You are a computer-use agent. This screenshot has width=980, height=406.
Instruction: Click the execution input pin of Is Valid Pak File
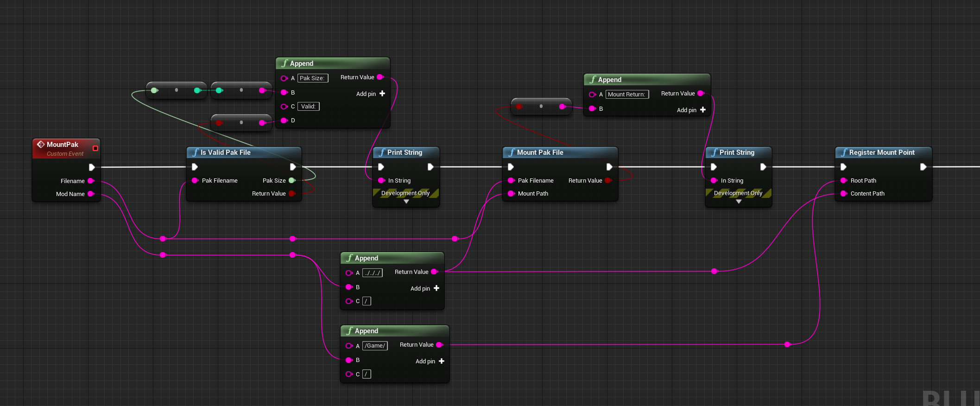[x=195, y=167]
